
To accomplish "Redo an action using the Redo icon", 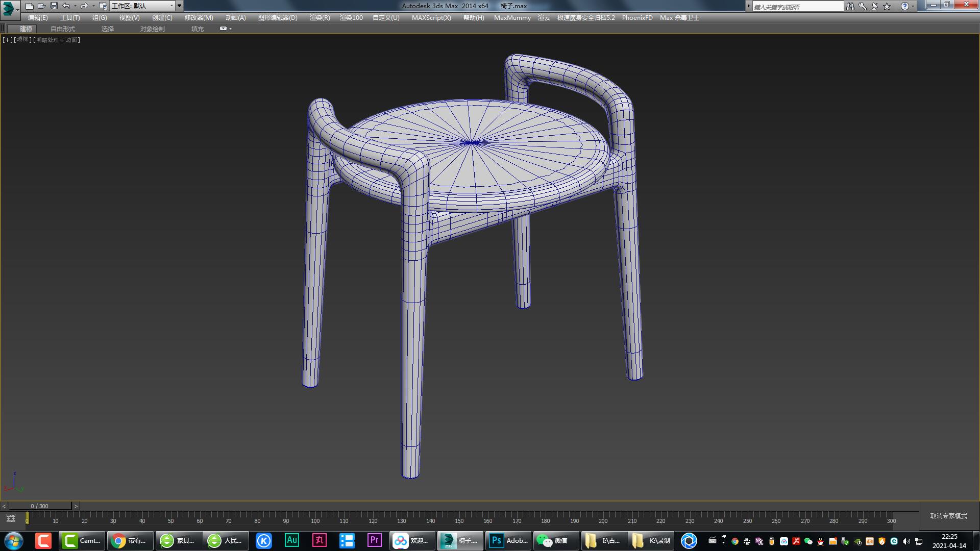I will click(84, 6).
